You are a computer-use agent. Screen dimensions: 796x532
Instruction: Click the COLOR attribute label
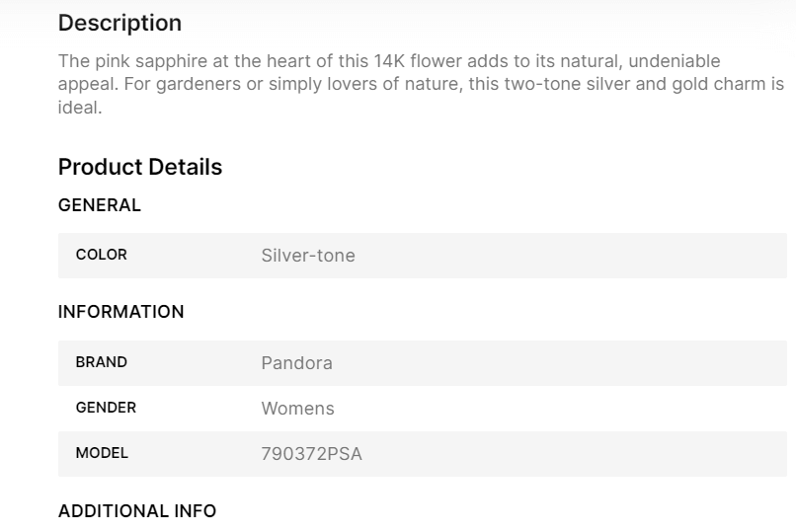[x=102, y=255]
